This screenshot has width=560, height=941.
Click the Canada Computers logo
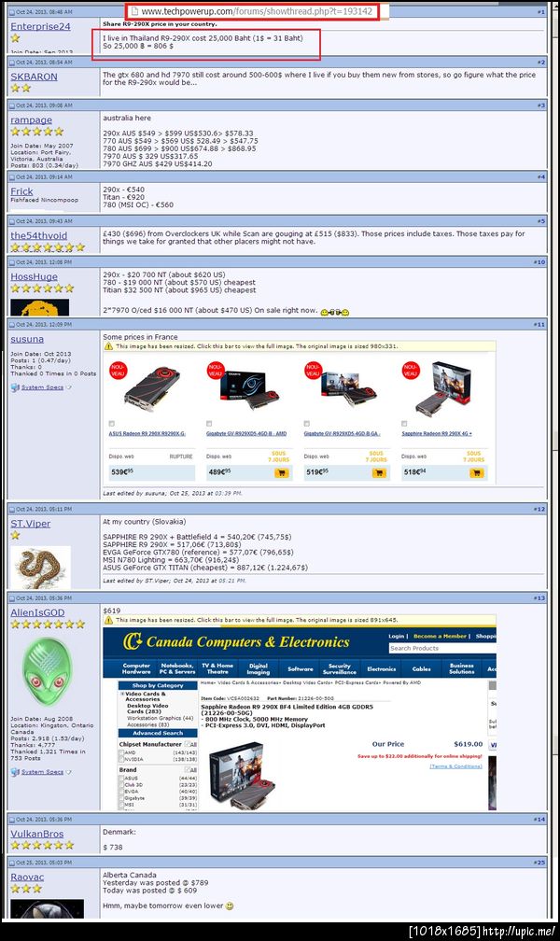coord(236,641)
